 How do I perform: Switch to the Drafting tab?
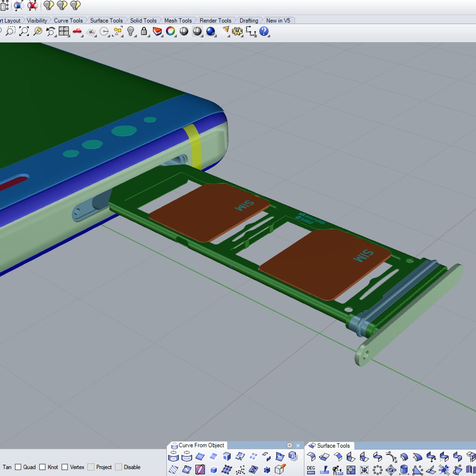pyautogui.click(x=249, y=20)
